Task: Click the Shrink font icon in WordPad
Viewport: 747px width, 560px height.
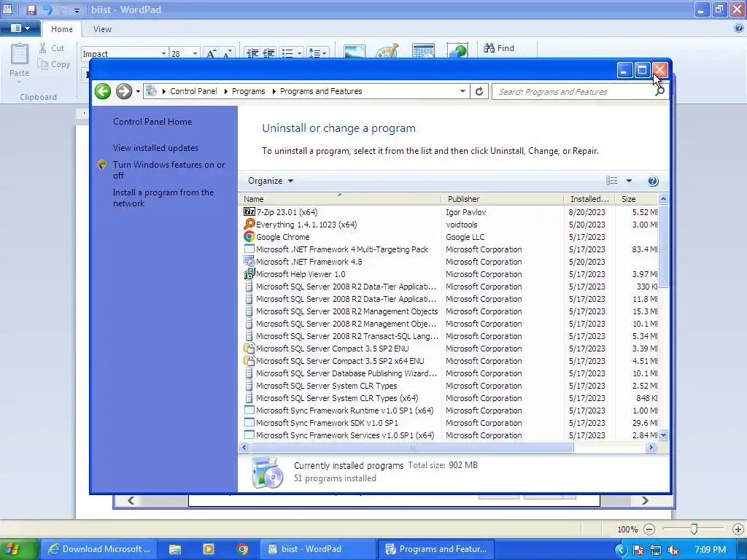Action: click(227, 52)
